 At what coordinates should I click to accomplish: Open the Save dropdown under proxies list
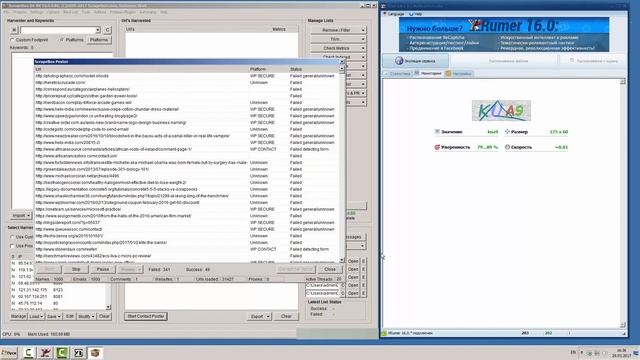(53, 316)
